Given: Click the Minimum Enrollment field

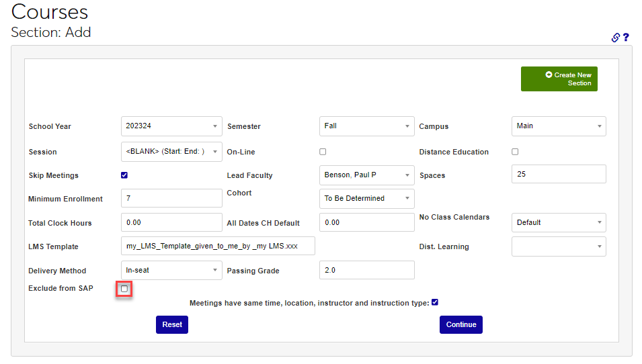Looking at the screenshot, I should [x=171, y=199].
